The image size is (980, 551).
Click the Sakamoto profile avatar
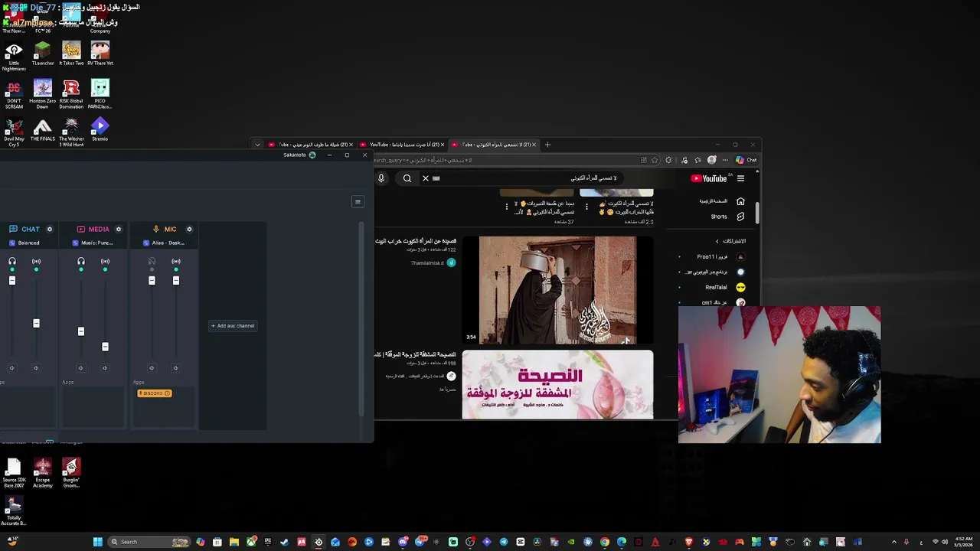coord(312,155)
